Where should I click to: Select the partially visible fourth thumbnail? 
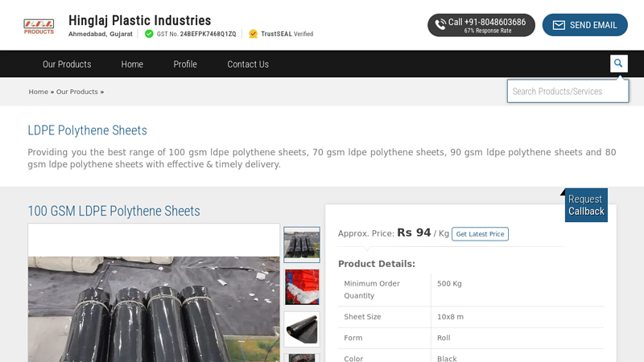click(301, 358)
